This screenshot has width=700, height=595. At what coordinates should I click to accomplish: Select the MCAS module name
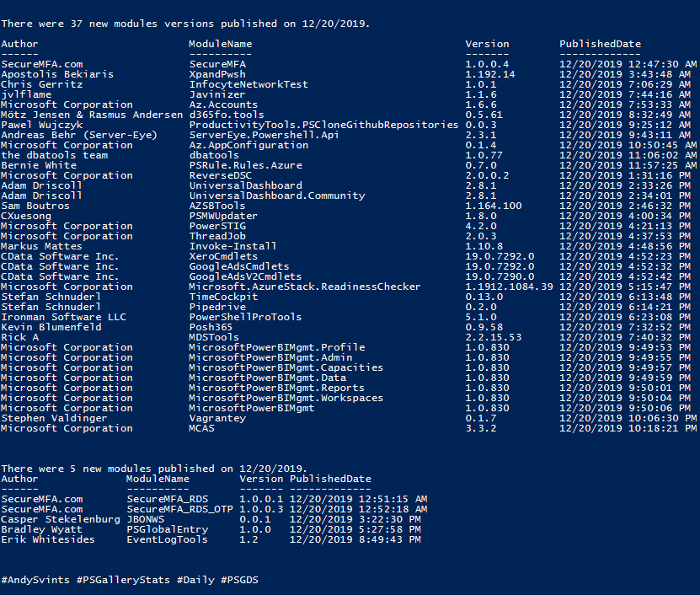(x=202, y=428)
